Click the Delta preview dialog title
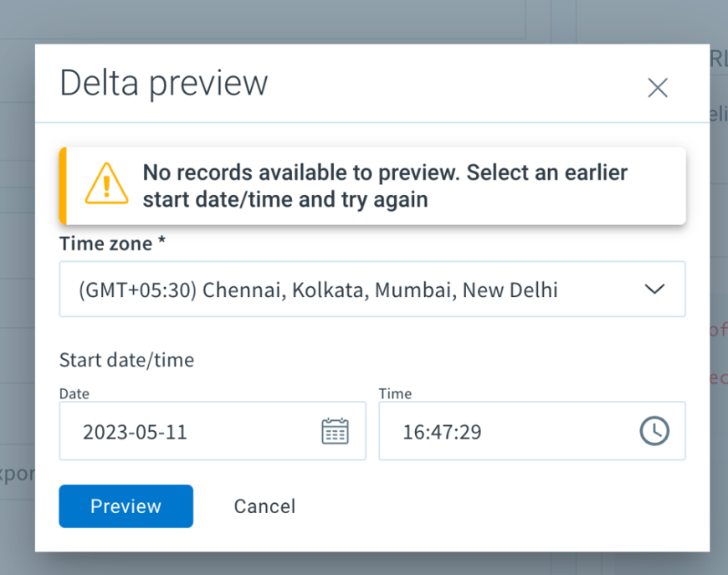Image resolution: width=728 pixels, height=575 pixels. coord(164,83)
